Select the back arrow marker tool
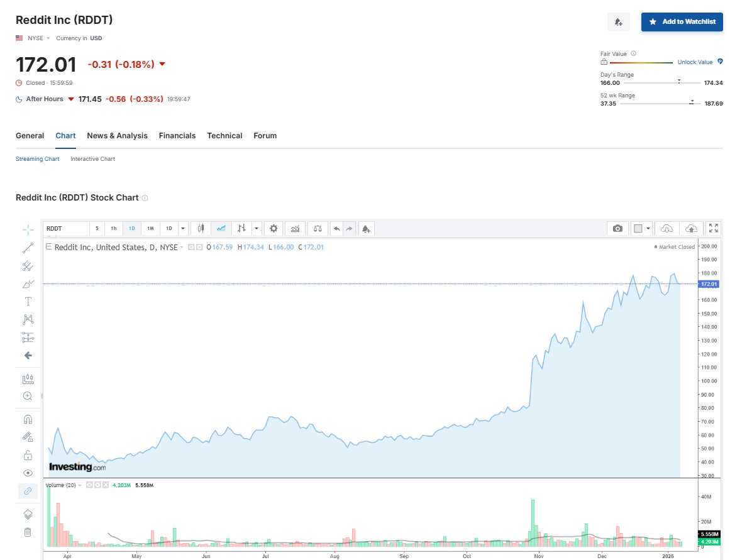This screenshot has width=730, height=560. tap(28, 356)
